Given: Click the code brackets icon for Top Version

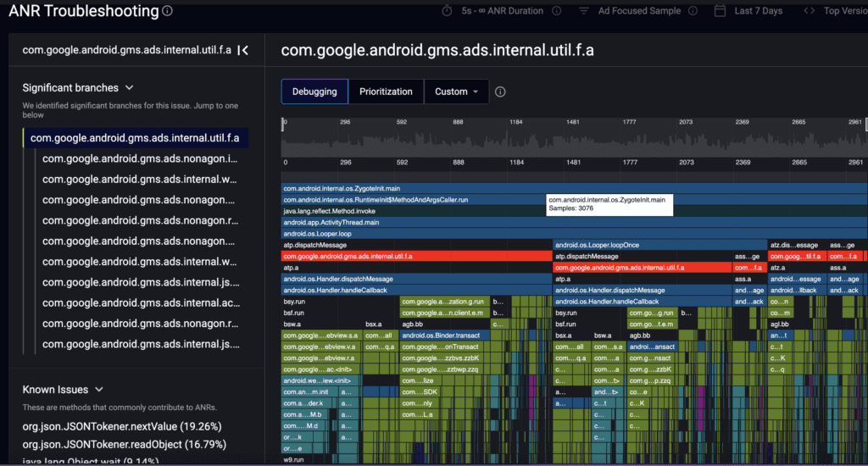Looking at the screenshot, I should 809,10.
